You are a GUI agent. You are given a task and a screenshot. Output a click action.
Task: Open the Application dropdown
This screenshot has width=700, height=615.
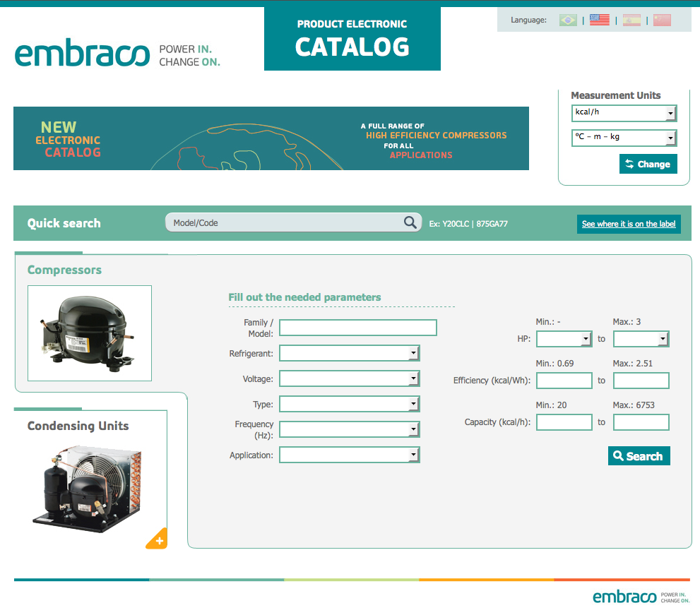point(350,455)
